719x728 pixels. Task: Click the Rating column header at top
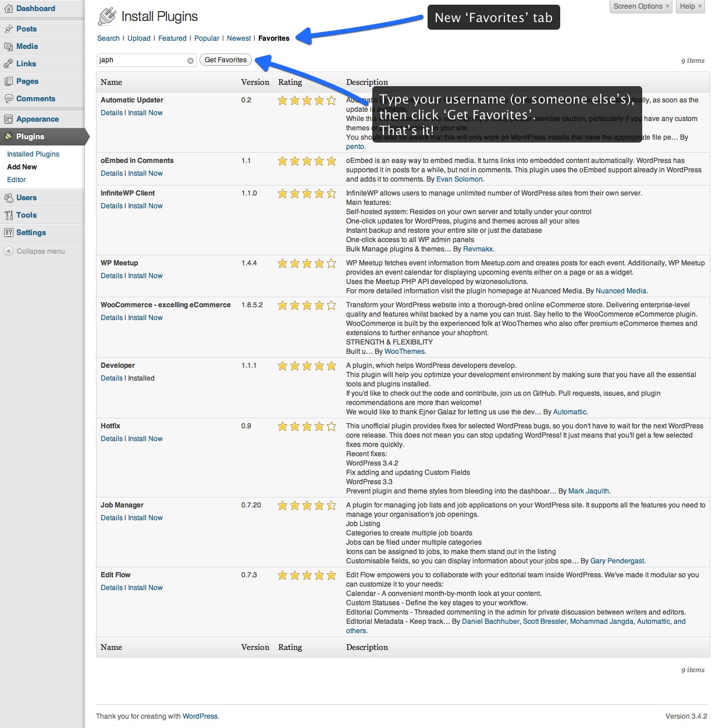coord(290,82)
